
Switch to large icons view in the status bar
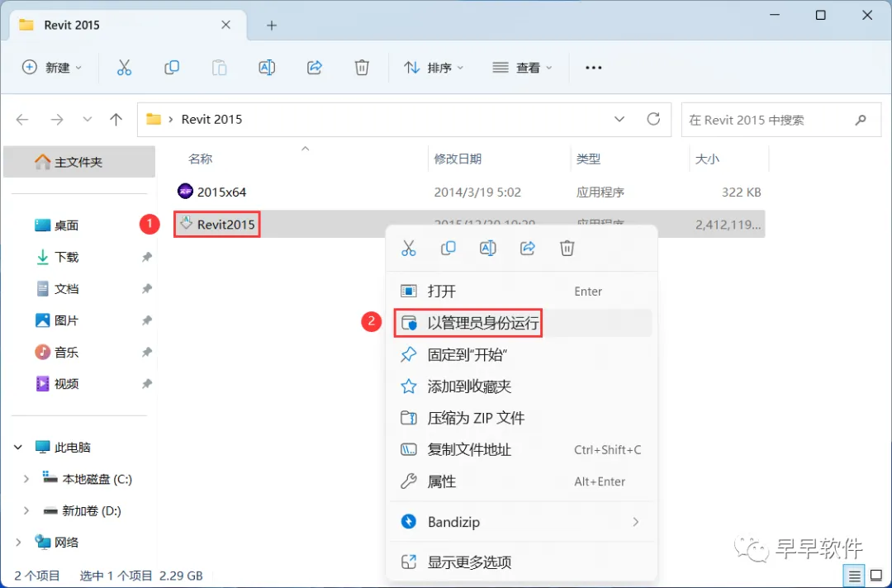[x=876, y=576]
